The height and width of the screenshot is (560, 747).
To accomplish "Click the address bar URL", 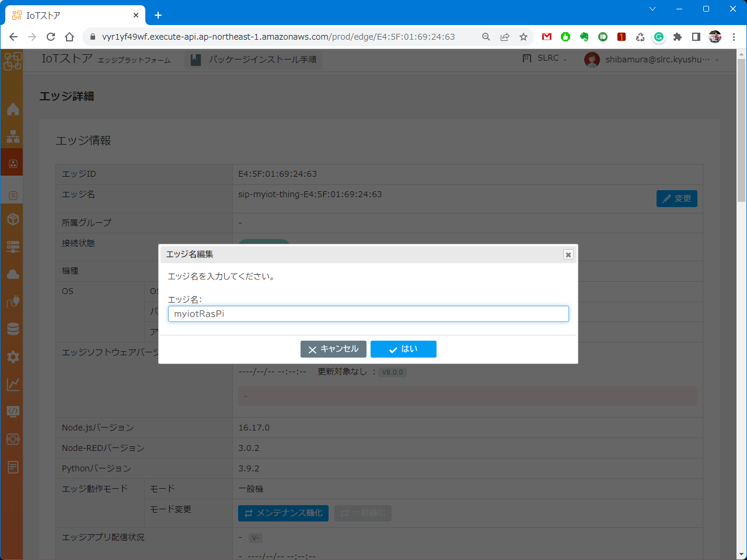I will [x=278, y=37].
